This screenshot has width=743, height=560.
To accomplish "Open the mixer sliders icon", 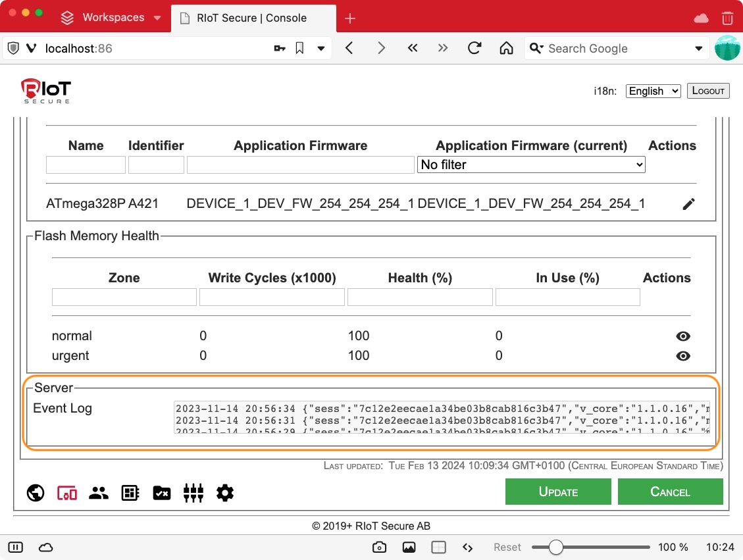I will click(193, 493).
